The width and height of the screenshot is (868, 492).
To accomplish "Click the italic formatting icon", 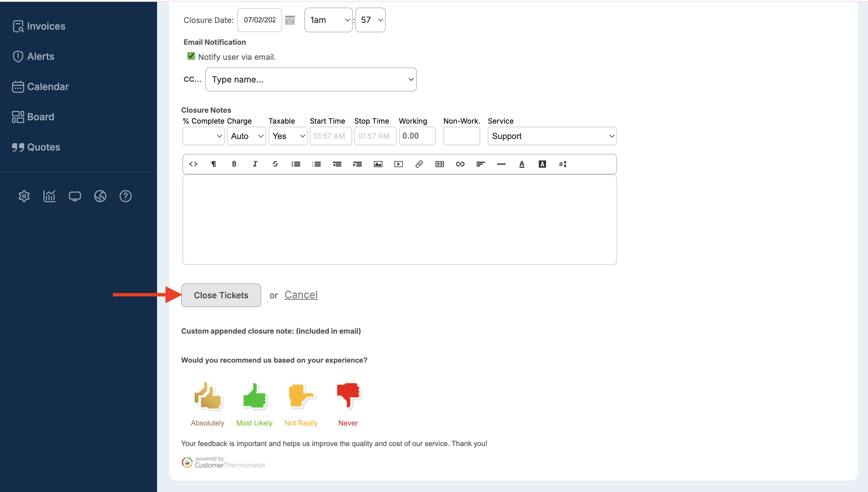I will click(255, 164).
